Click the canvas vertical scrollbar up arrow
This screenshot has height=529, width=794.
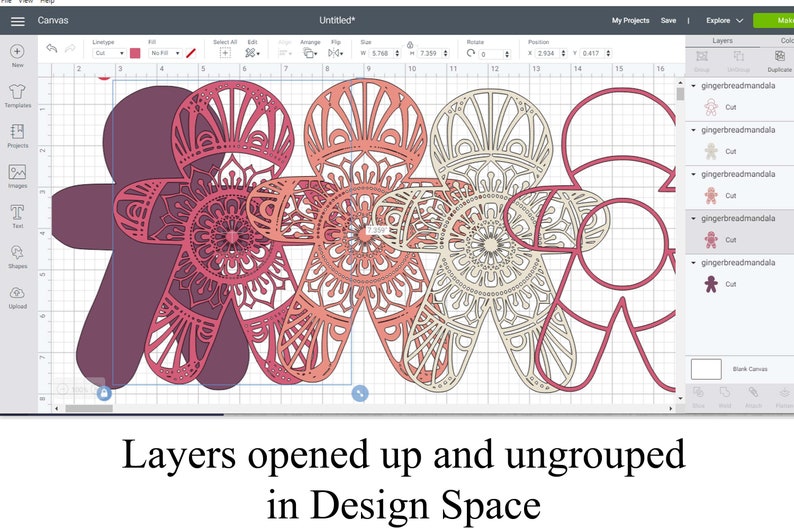coord(680,83)
